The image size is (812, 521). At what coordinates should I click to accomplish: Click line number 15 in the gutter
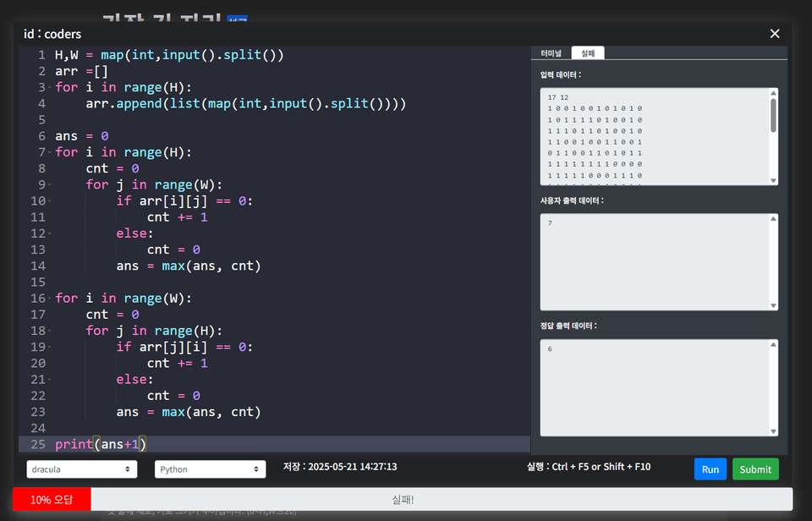pos(38,282)
